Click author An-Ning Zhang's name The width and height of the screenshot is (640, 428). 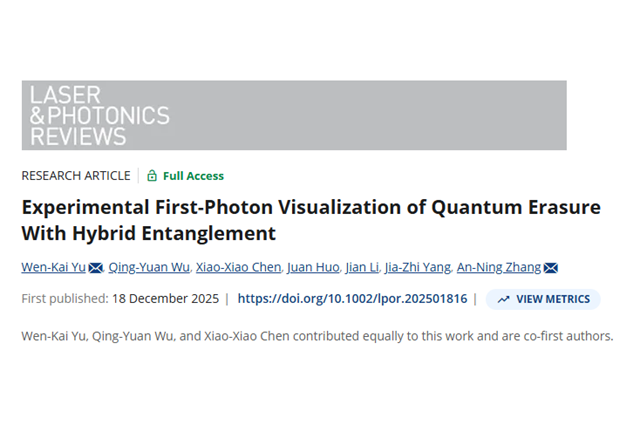[x=498, y=267]
